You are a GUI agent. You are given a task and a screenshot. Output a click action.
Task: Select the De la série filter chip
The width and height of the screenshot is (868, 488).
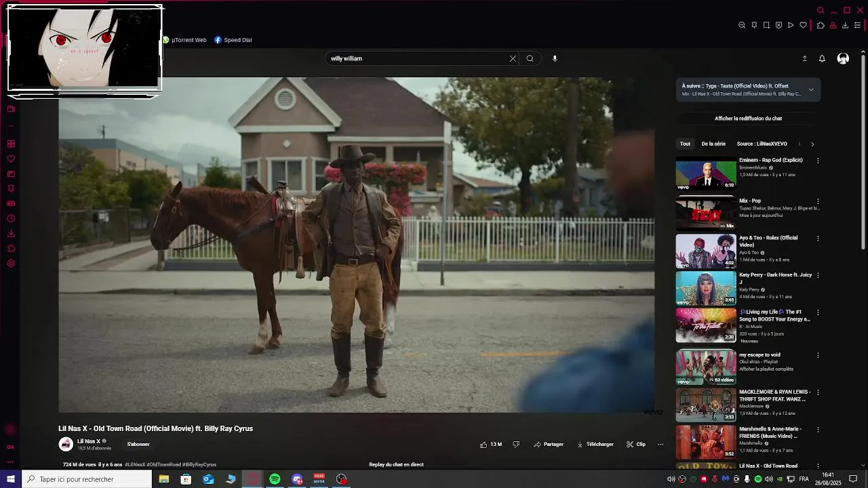713,144
